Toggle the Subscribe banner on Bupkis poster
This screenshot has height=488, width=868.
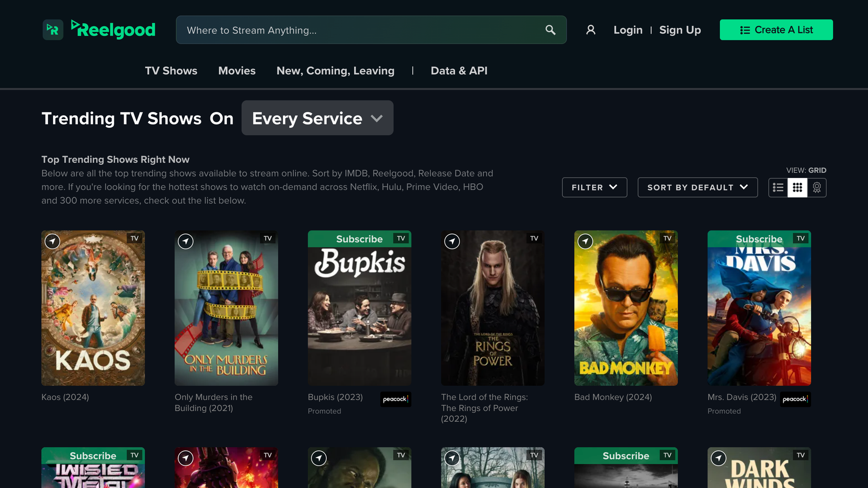[x=359, y=238]
